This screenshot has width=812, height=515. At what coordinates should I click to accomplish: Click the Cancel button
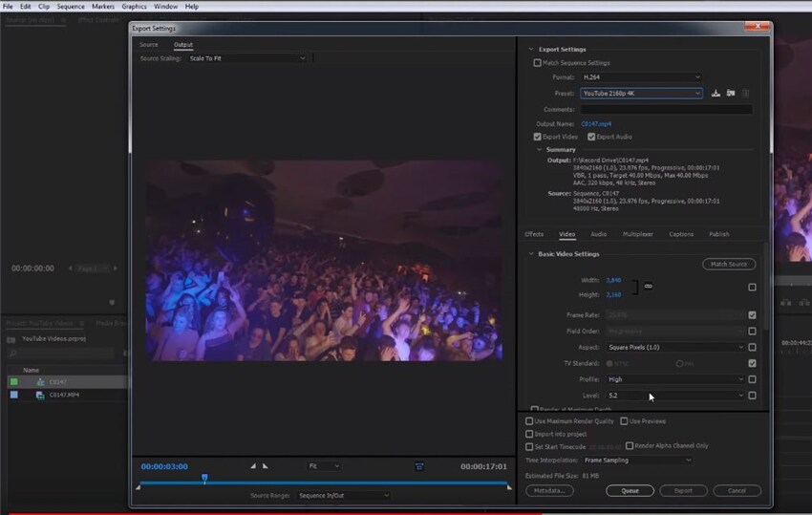click(737, 491)
